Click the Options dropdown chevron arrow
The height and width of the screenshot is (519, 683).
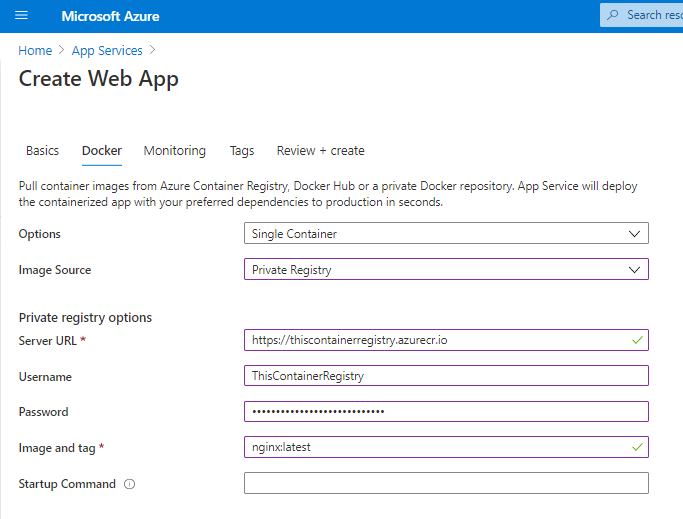(634, 234)
